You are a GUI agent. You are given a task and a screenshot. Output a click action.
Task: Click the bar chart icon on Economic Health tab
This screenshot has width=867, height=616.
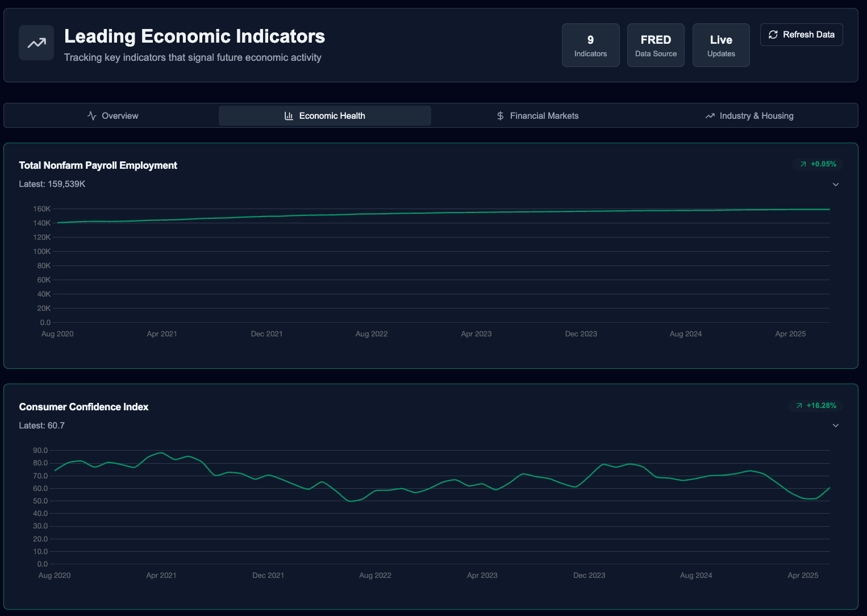289,115
